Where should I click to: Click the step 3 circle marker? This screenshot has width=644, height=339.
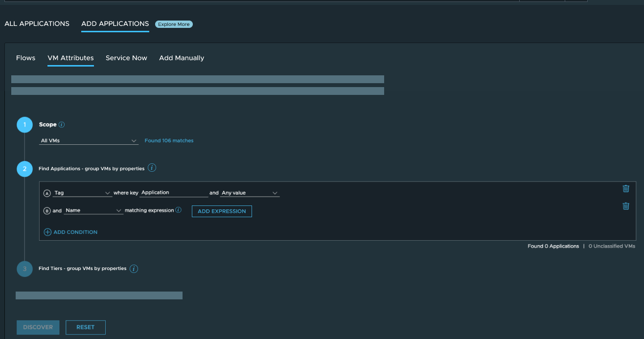24,269
